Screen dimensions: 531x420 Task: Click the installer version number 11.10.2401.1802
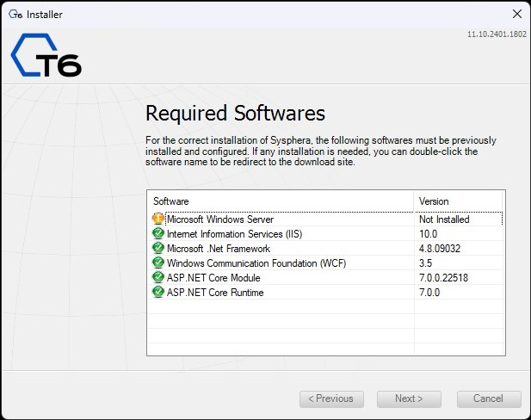(x=497, y=34)
